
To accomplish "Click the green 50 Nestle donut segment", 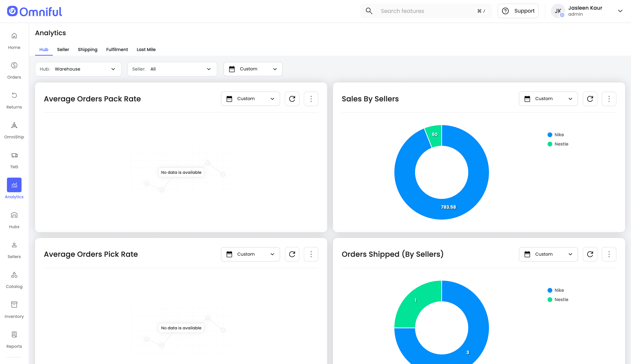I will click(x=435, y=135).
